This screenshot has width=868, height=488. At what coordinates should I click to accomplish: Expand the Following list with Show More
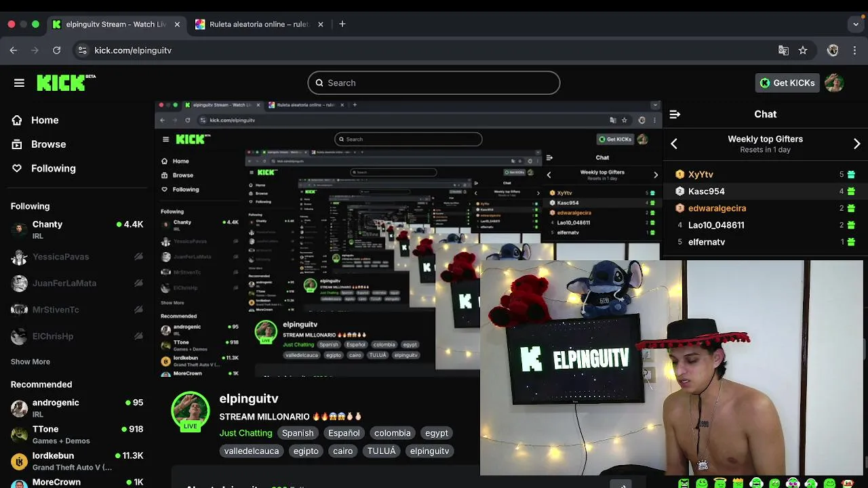point(31,362)
